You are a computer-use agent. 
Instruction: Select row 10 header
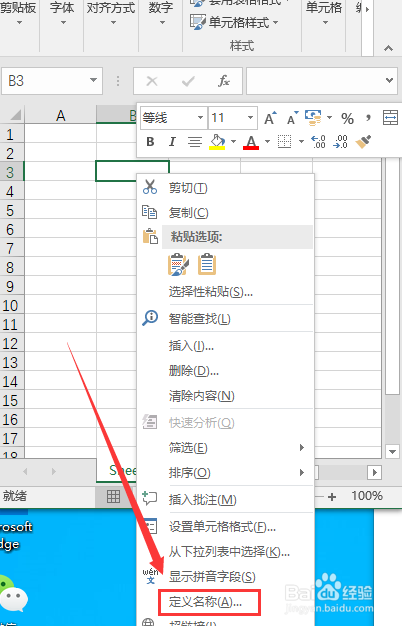(12, 305)
